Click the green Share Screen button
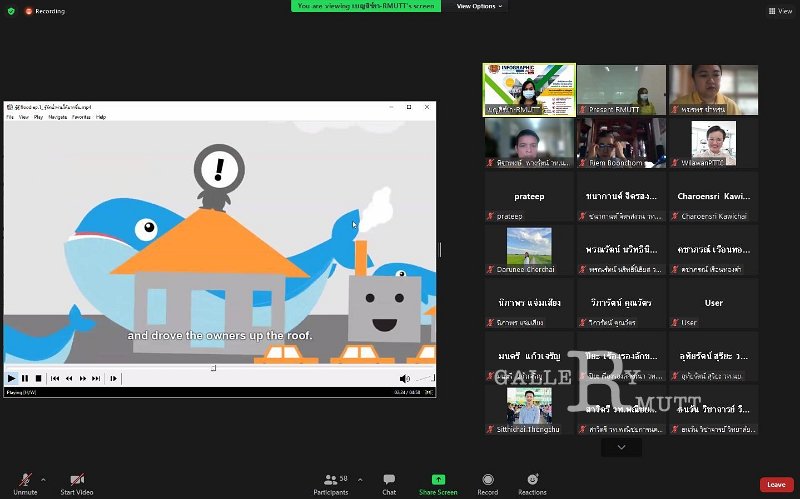Viewport: 800px width, 499px height. coord(438,484)
